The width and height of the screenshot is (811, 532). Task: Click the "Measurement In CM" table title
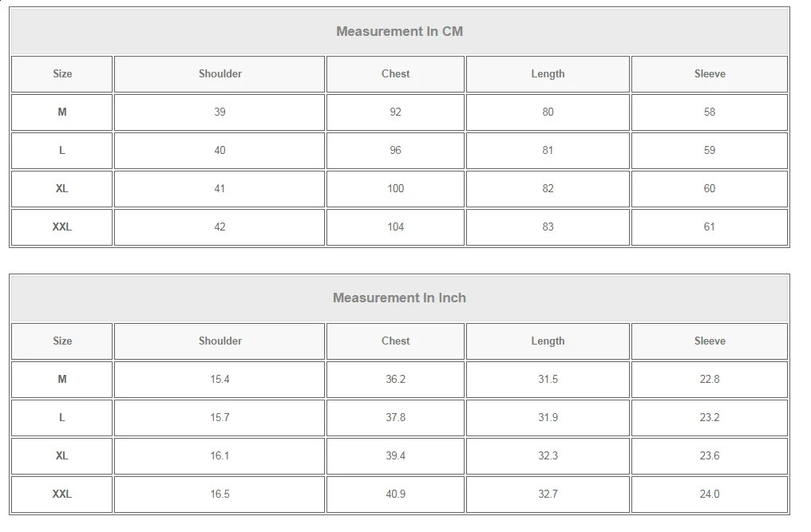(x=399, y=32)
